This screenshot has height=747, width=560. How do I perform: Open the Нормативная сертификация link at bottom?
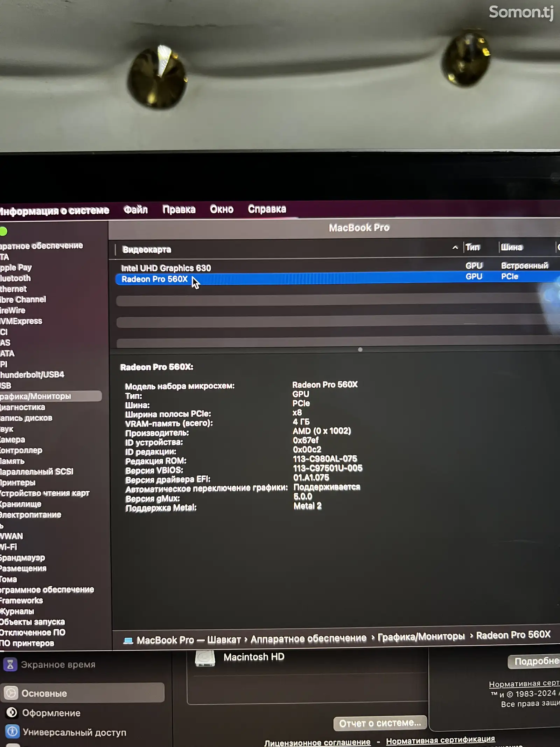(x=440, y=740)
